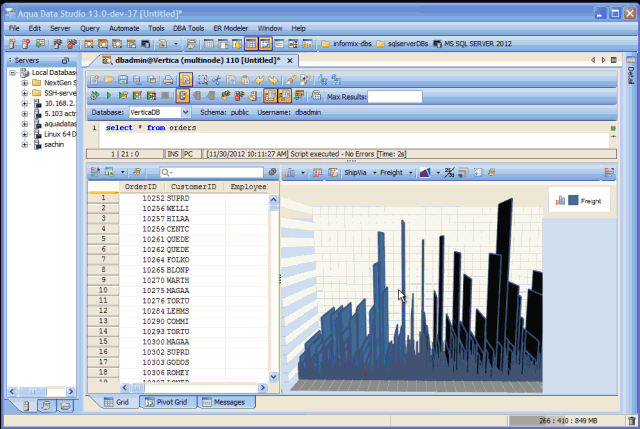Click the Freight legend entry
Viewport: 640px width, 429px height.
(x=578, y=200)
